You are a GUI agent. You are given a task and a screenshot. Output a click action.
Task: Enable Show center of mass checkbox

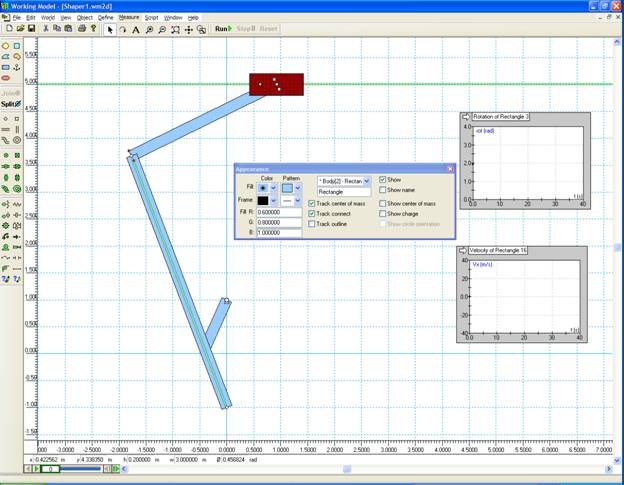point(383,204)
